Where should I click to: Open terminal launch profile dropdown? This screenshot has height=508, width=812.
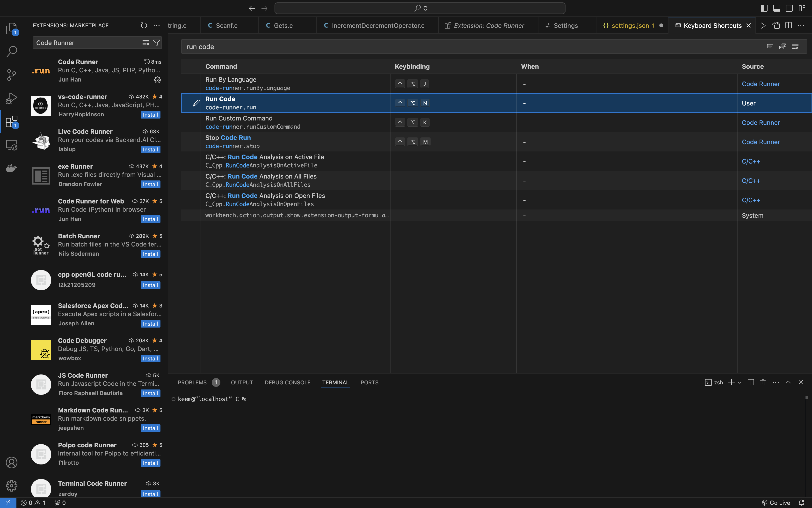(x=739, y=382)
